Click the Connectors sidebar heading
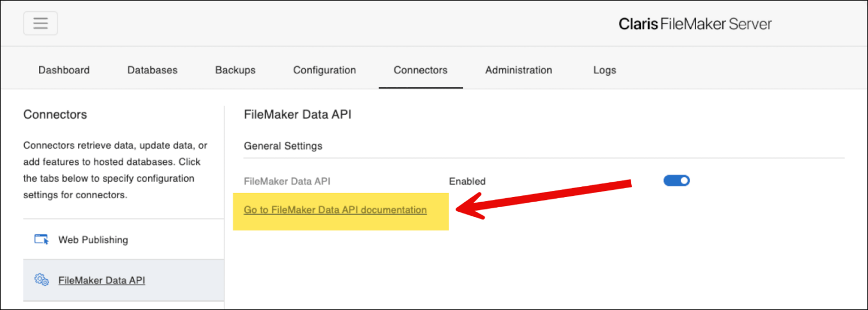The image size is (868, 310). [x=55, y=115]
